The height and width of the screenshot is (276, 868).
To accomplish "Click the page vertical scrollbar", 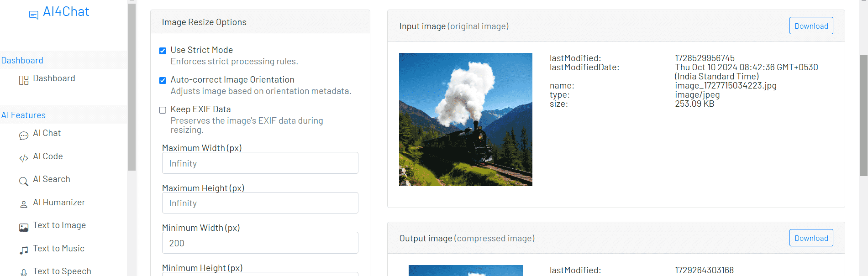I will [863, 115].
